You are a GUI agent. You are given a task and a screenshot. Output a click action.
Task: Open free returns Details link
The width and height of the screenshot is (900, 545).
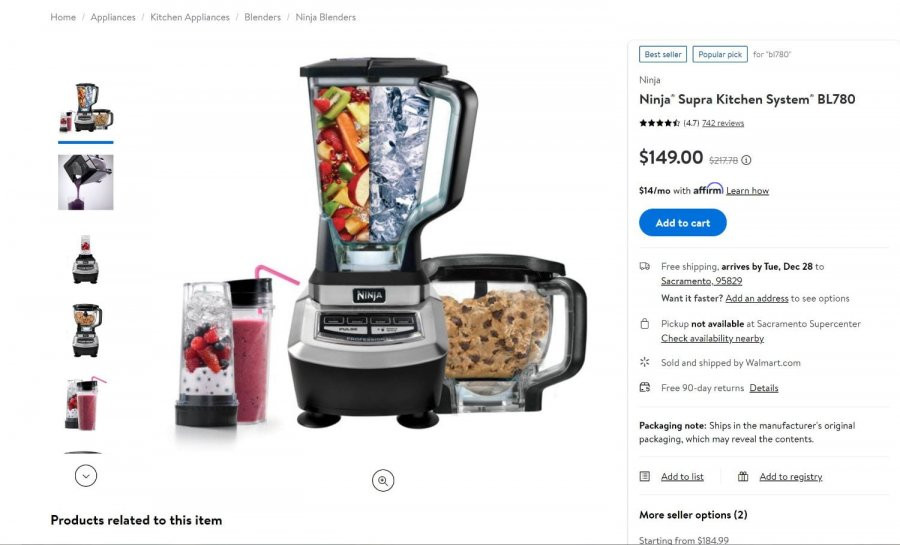764,388
